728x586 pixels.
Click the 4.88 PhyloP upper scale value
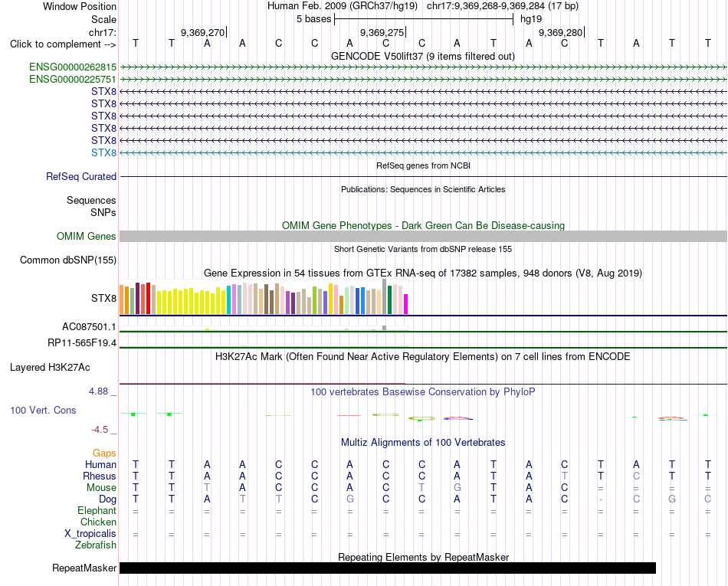click(x=99, y=391)
